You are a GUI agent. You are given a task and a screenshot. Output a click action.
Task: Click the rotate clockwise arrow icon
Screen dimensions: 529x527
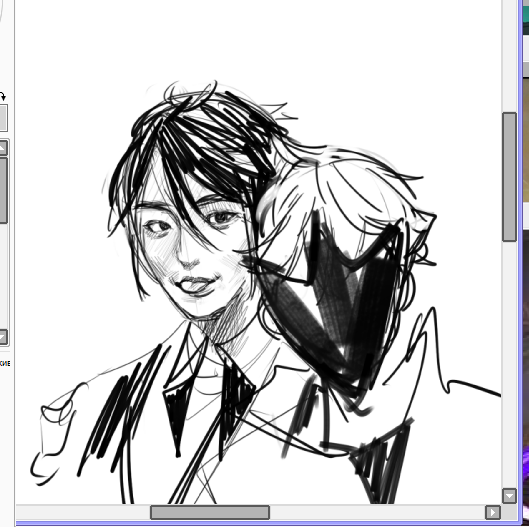[x=3, y=97]
